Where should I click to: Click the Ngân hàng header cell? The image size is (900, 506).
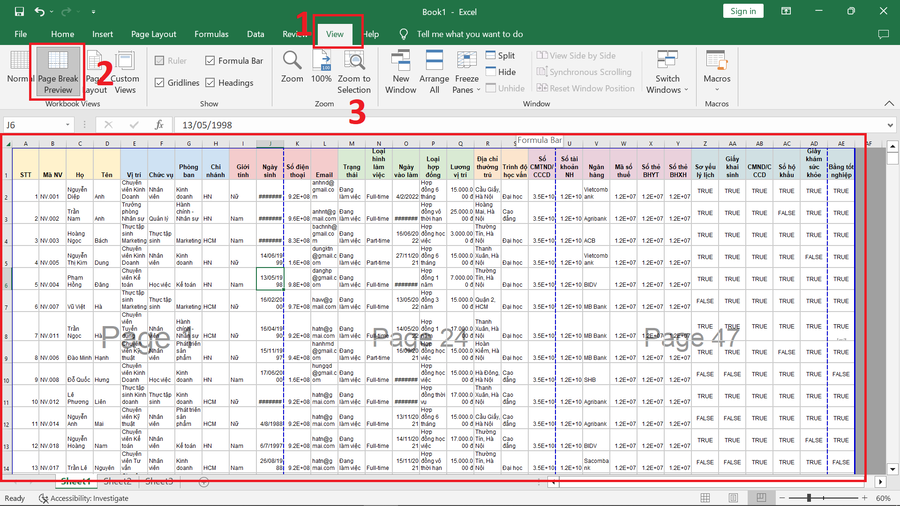[x=596, y=165]
